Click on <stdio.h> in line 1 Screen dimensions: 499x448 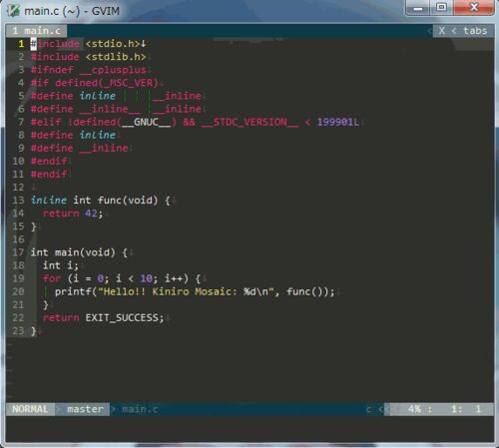point(113,44)
